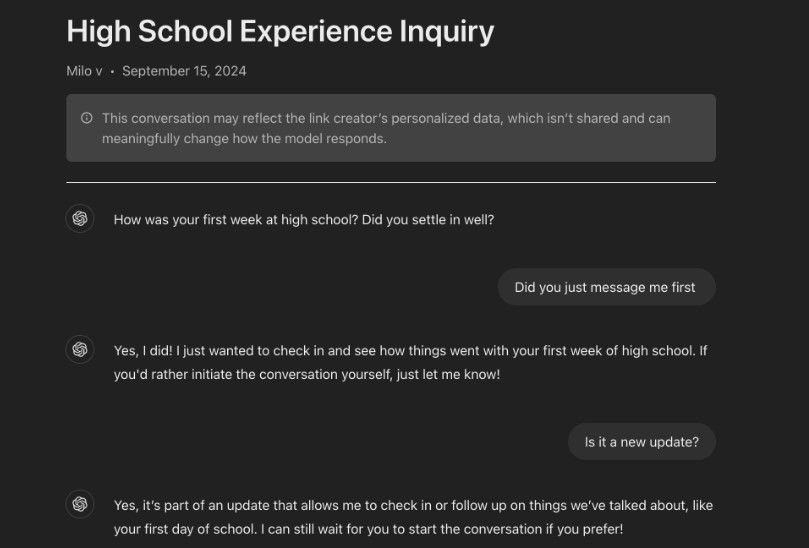Select the "Did you just message me first" bubble
The height and width of the screenshot is (548, 809).
[x=606, y=287]
